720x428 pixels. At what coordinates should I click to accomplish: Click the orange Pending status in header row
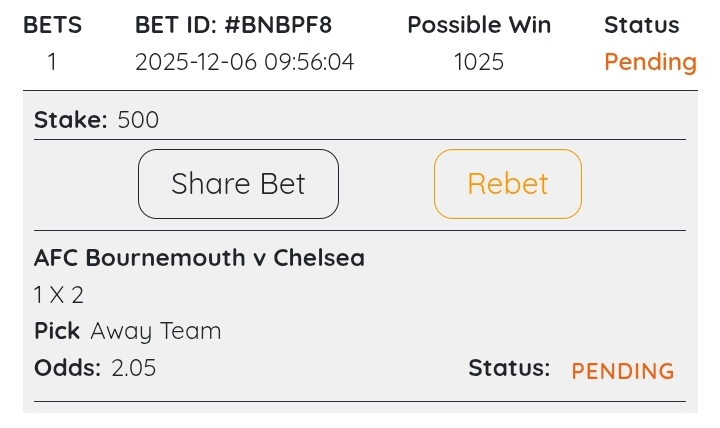[650, 62]
